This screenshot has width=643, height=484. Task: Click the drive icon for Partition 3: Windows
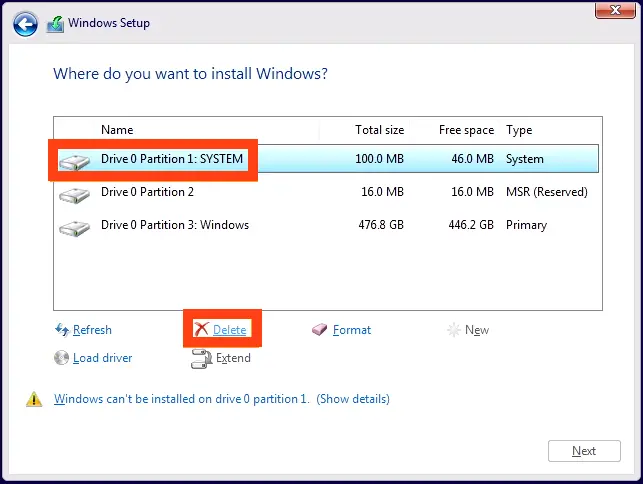74,228
